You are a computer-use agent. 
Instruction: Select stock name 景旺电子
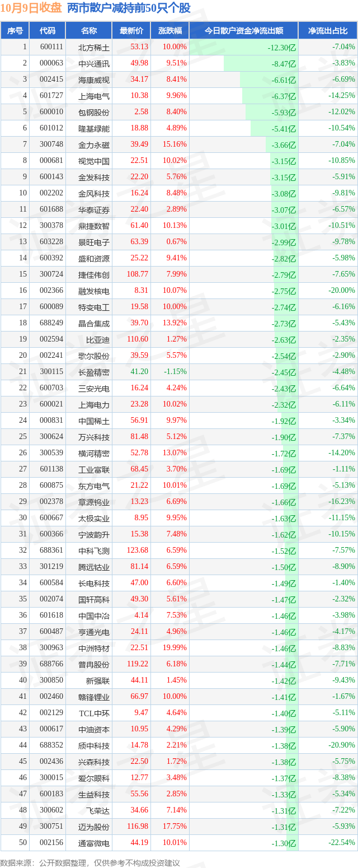(x=94, y=242)
